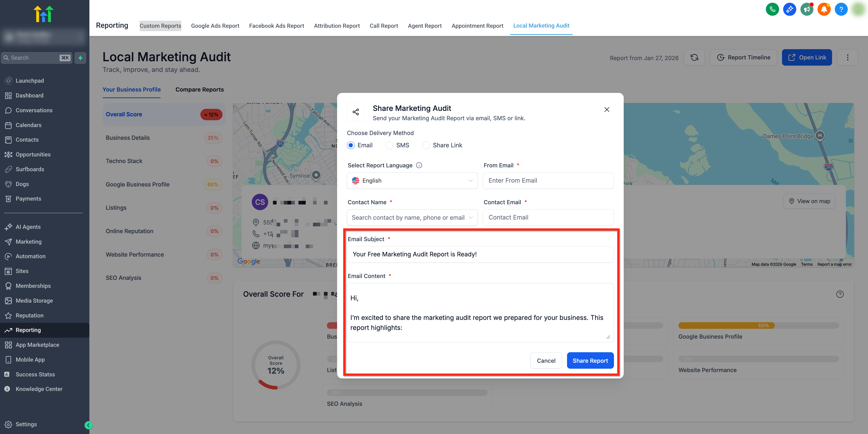Click the green lightning quick actions icon
Image resolution: width=868 pixels, height=434 pixels.
pos(80,58)
